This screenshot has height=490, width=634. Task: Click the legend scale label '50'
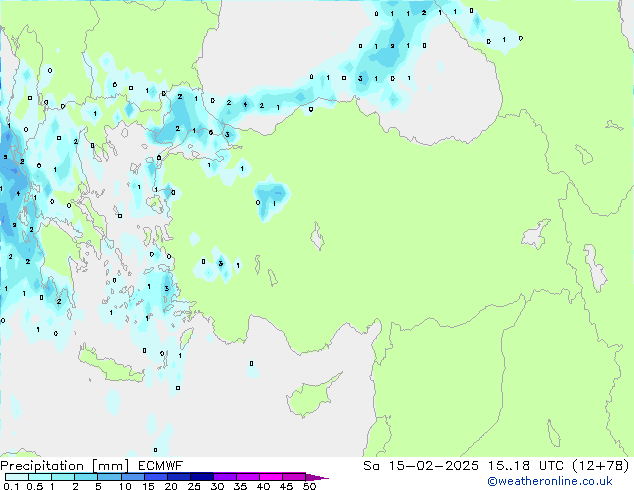click(x=309, y=486)
